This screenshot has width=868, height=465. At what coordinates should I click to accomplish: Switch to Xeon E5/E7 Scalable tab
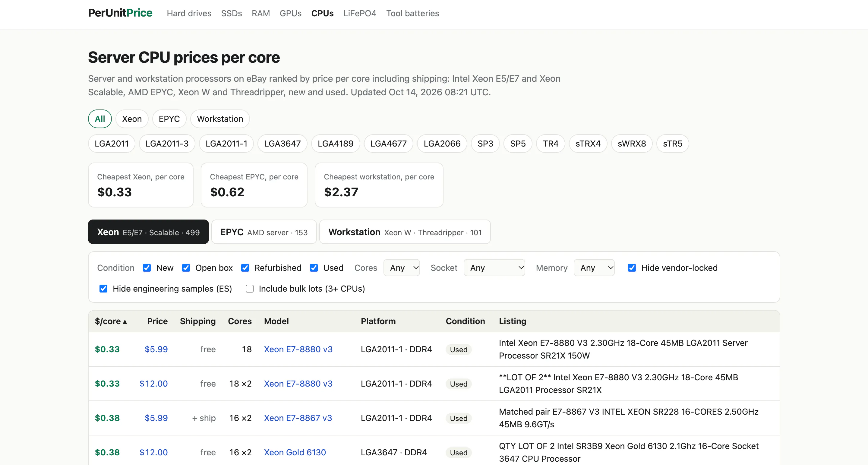[148, 232]
